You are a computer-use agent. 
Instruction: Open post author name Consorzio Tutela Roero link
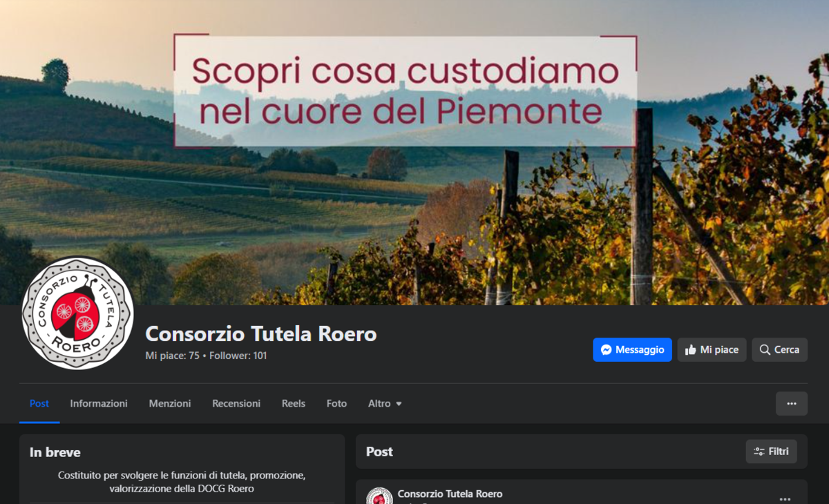click(x=450, y=494)
